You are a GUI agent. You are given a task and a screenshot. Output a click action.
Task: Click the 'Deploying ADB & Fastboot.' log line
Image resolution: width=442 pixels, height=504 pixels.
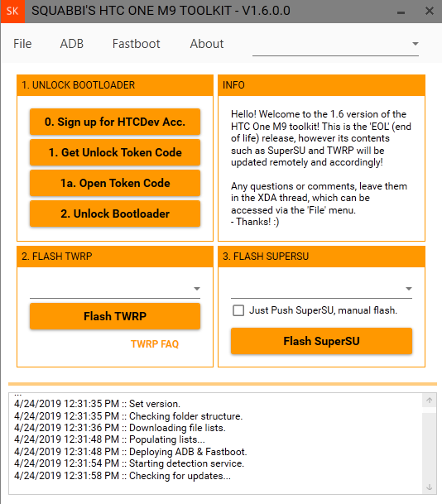click(131, 452)
